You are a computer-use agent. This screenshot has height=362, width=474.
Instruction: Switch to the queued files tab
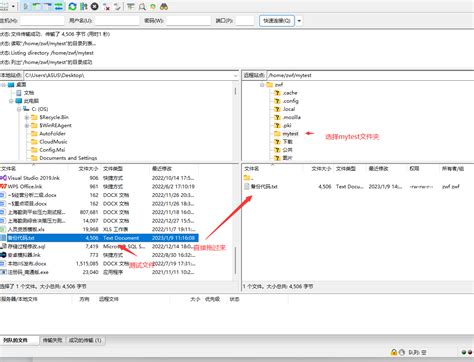pos(19,340)
